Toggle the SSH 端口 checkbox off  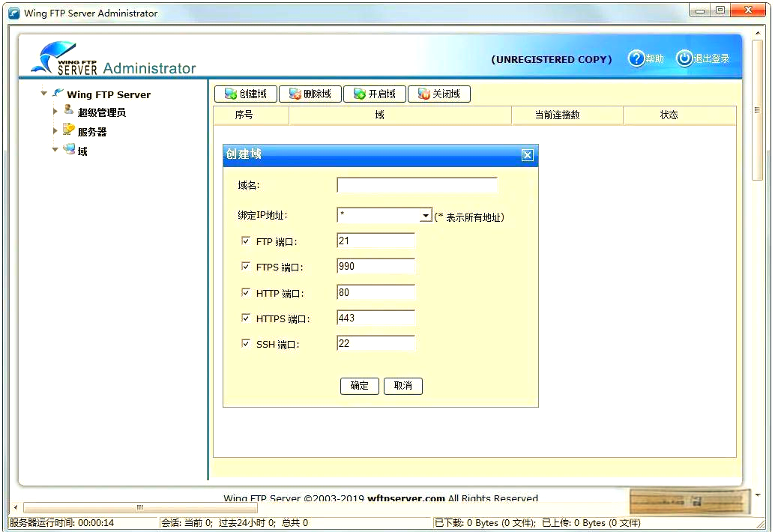point(246,343)
